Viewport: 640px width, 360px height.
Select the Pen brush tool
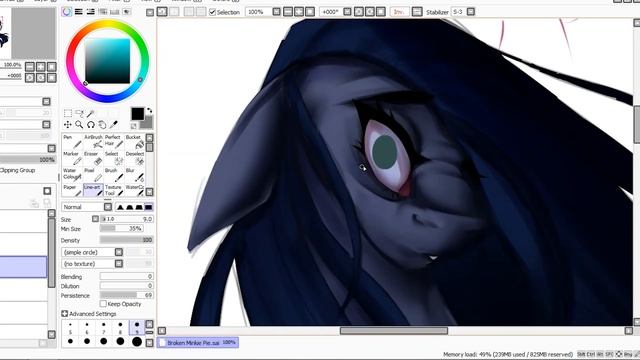[x=73, y=142]
